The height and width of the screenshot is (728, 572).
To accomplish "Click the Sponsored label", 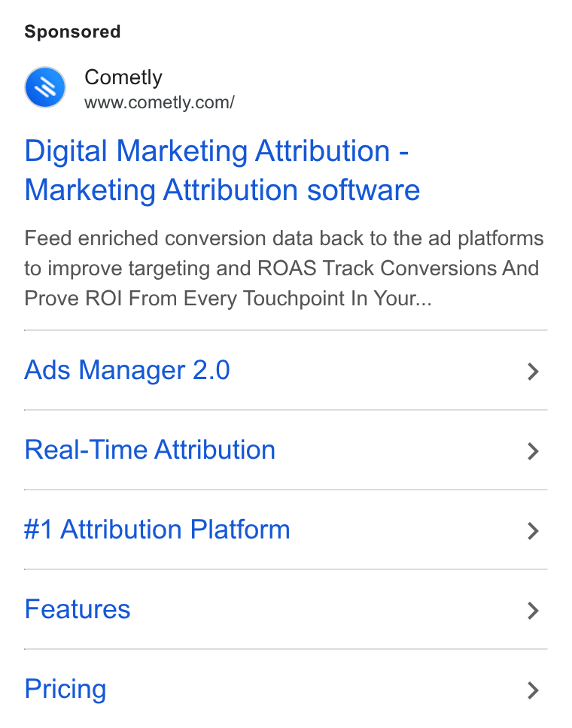I will pyautogui.click(x=72, y=32).
